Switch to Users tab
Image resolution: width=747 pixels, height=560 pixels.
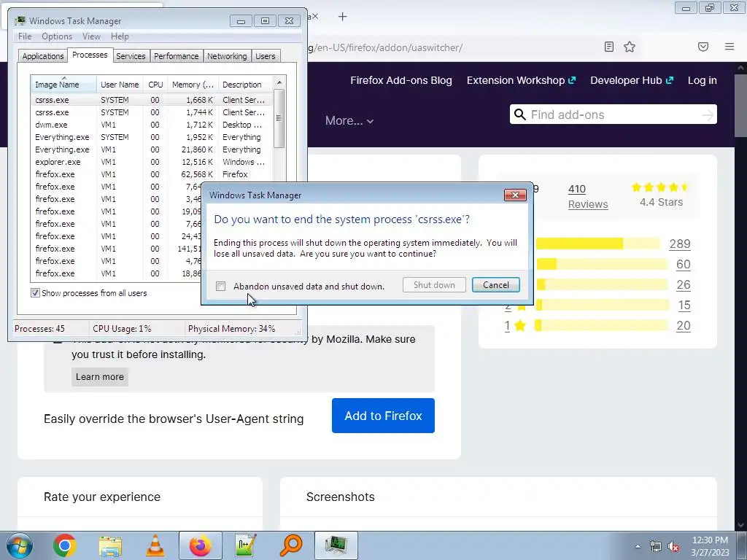point(266,55)
